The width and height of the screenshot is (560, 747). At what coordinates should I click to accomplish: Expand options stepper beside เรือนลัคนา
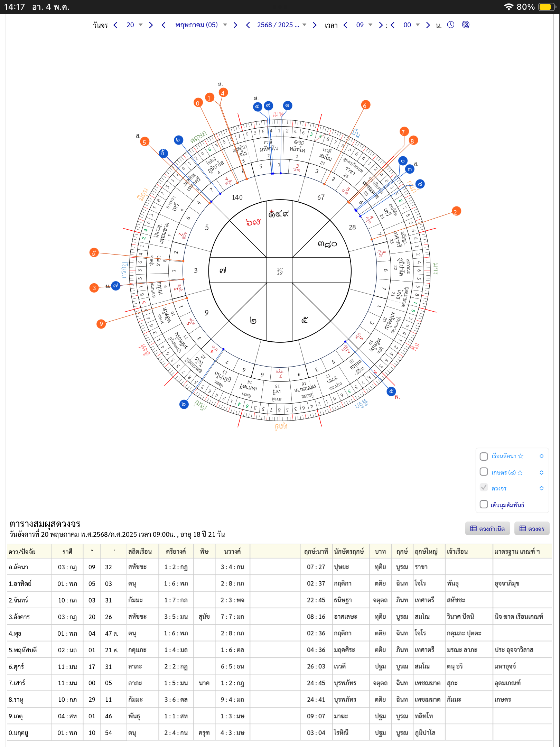pos(541,456)
